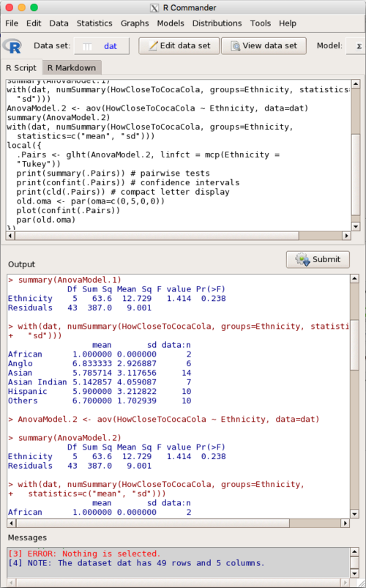This screenshot has height=588, width=366.
Task: Submit the selected script
Action: [318, 259]
